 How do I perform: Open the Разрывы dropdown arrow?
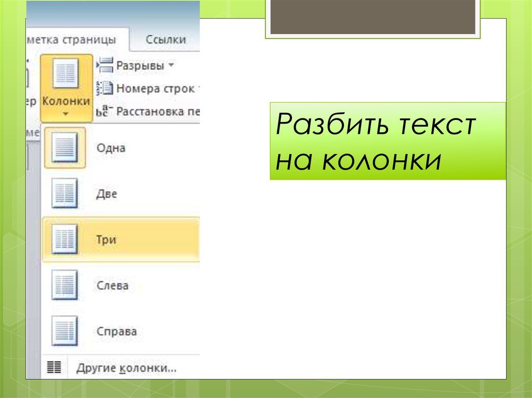tap(171, 66)
